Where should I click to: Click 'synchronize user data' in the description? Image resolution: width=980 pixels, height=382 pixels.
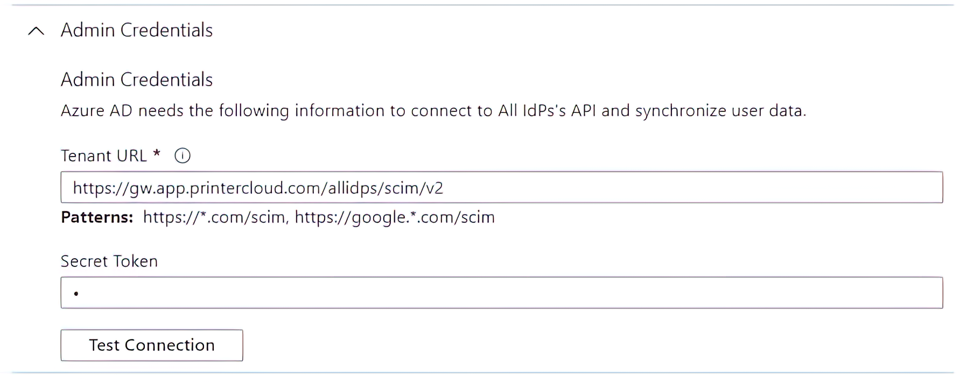tap(720, 111)
